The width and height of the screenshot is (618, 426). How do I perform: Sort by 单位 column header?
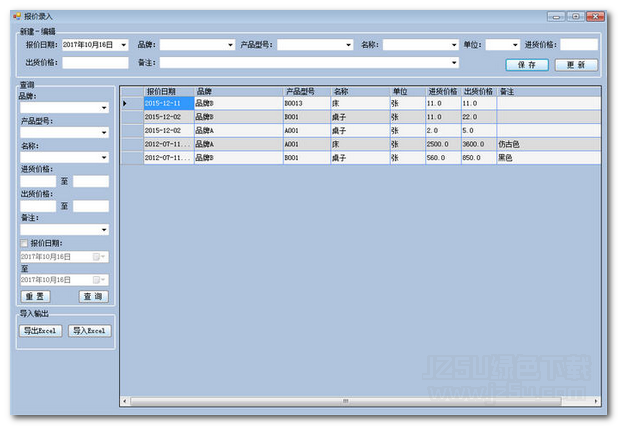pyautogui.click(x=408, y=91)
